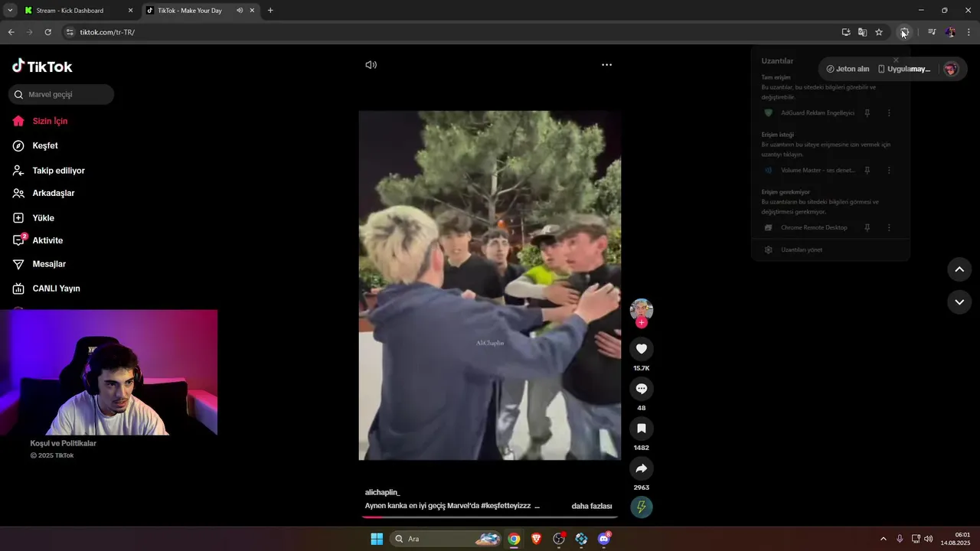Open a new browser tab
Viewport: 980px width, 551px height.
click(270, 11)
